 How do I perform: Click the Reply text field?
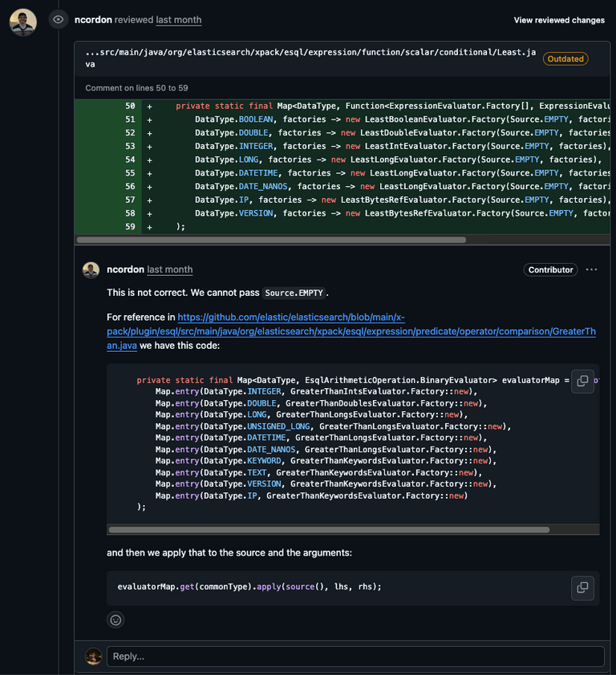(355, 656)
